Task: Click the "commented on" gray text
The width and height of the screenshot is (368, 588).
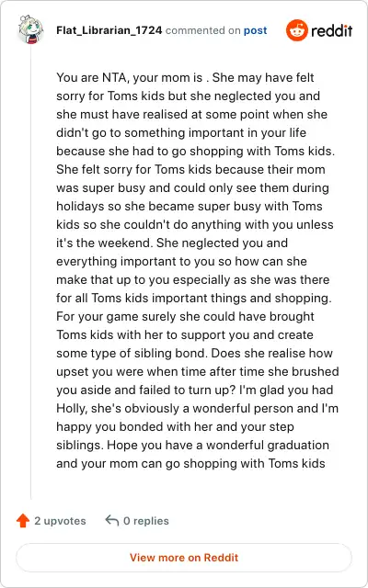Action: pos(202,30)
